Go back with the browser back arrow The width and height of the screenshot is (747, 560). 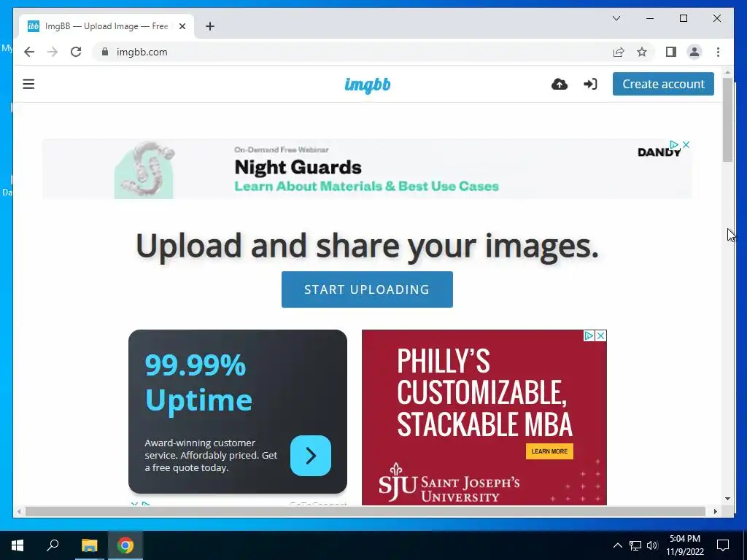click(x=29, y=52)
